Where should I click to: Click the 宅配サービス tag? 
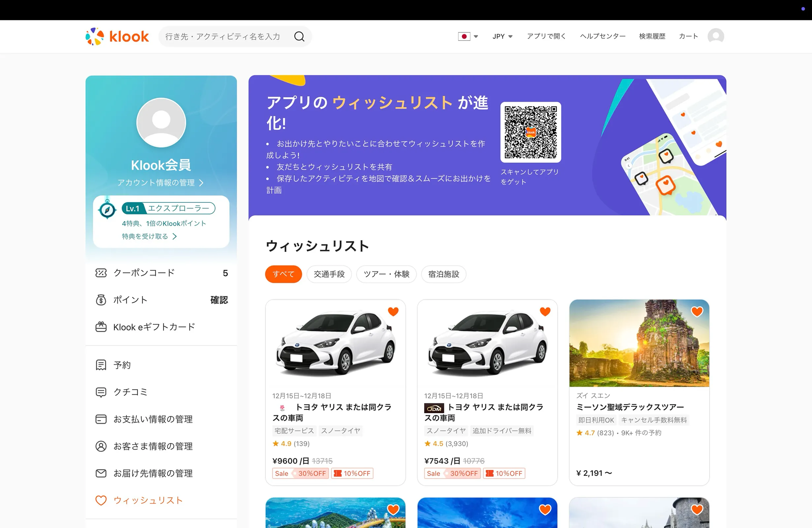pyautogui.click(x=294, y=431)
